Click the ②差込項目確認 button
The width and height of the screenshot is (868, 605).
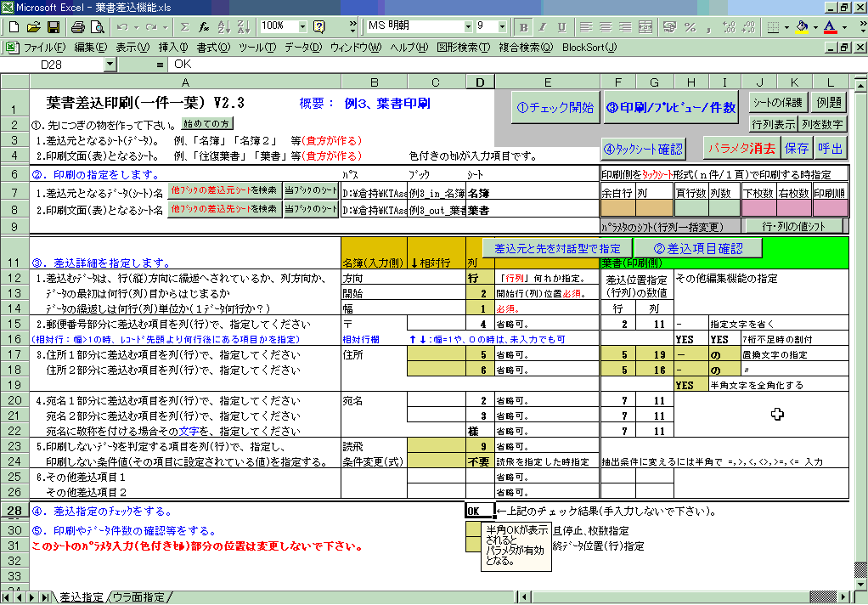point(697,249)
